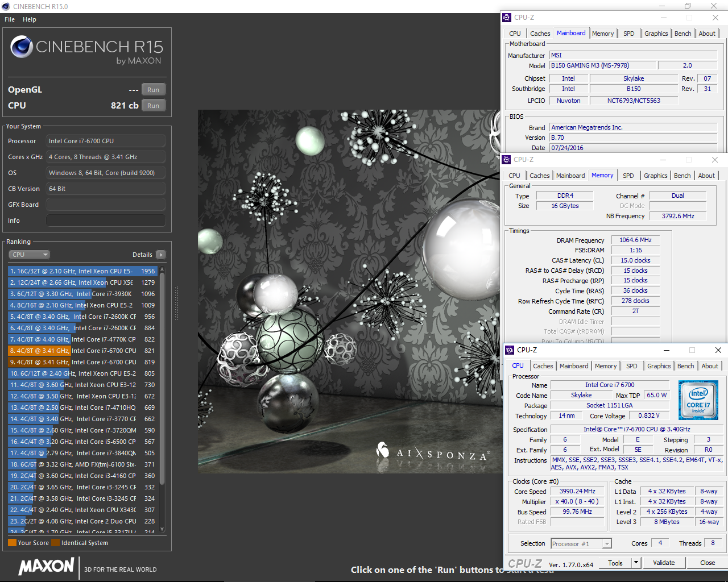Minimize the CPU-Z CPU window
The width and height of the screenshot is (728, 582).
tap(666, 350)
